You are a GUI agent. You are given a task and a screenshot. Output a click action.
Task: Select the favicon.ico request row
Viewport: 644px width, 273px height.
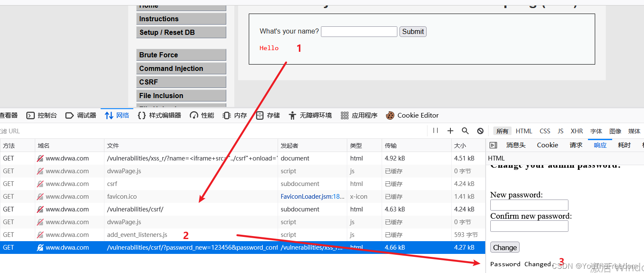[x=242, y=197]
